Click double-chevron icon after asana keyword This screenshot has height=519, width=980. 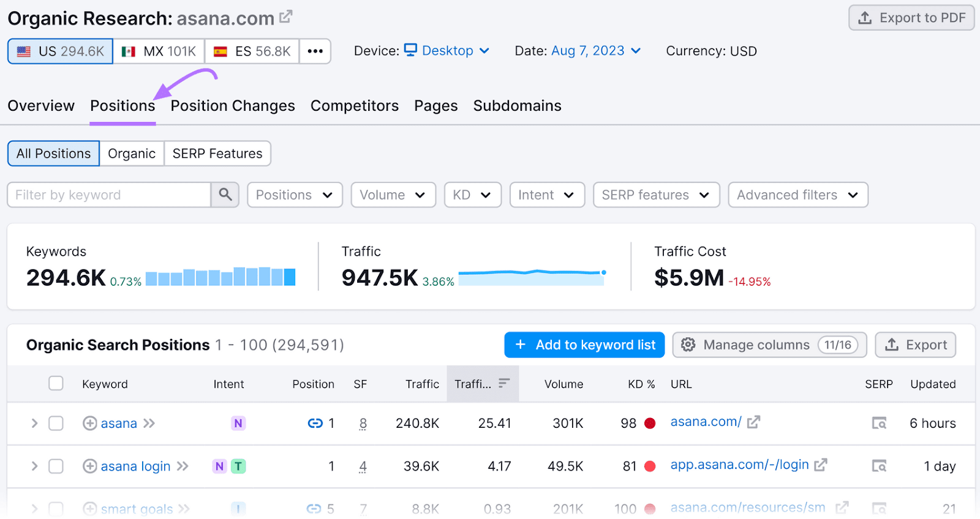click(149, 423)
